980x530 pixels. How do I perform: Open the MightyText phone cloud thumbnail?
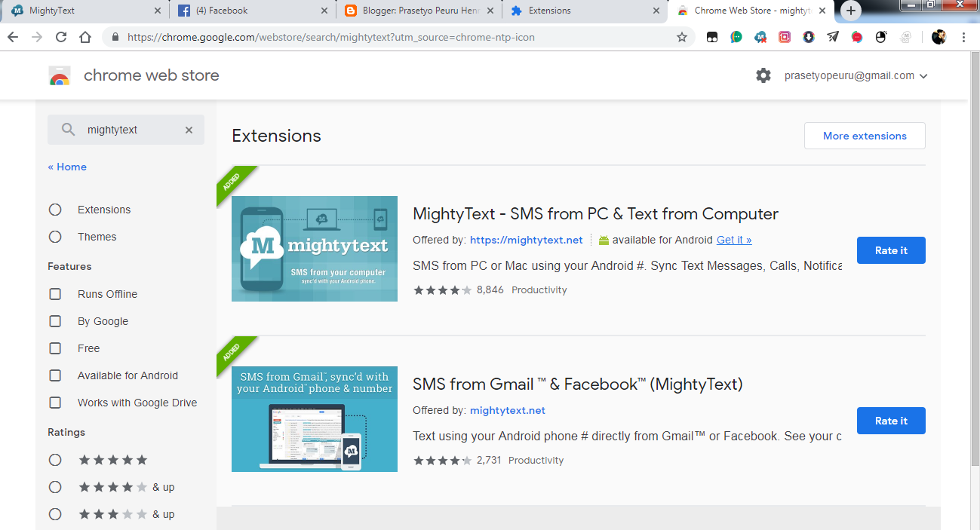(x=315, y=249)
